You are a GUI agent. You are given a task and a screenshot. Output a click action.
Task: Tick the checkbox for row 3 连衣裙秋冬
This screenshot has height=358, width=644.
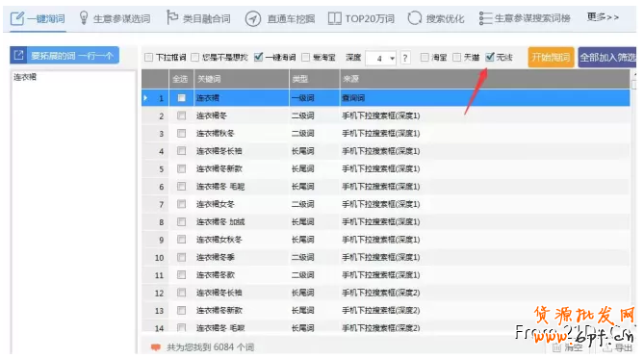[x=181, y=134]
